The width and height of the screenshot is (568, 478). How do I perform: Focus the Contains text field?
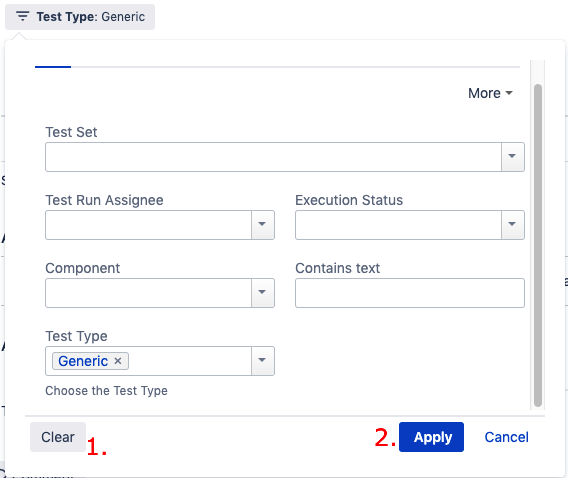coord(410,293)
